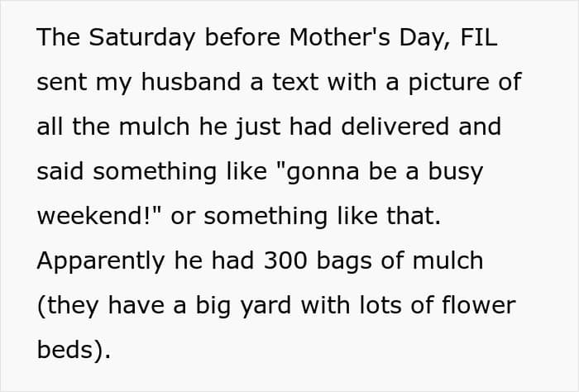Click the word "yard"

(x=266, y=306)
